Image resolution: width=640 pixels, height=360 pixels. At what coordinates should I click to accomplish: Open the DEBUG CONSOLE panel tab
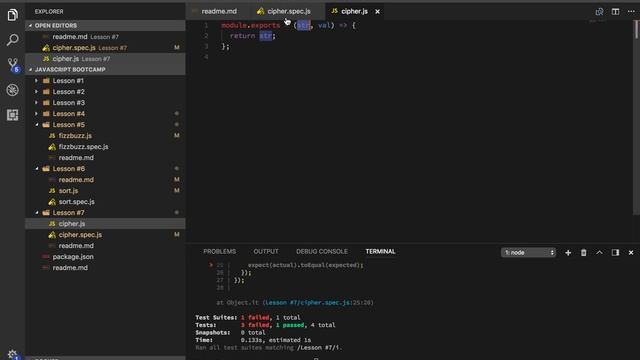click(x=322, y=251)
